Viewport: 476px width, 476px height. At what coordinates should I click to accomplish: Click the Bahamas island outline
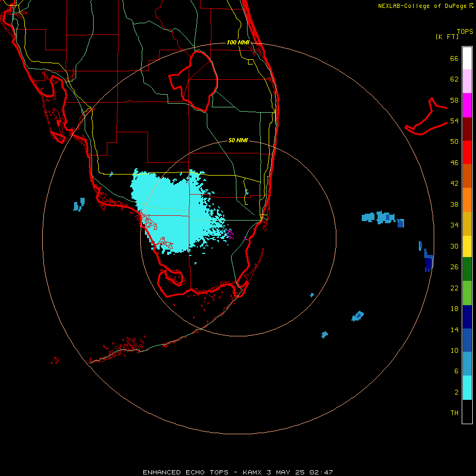point(426,116)
